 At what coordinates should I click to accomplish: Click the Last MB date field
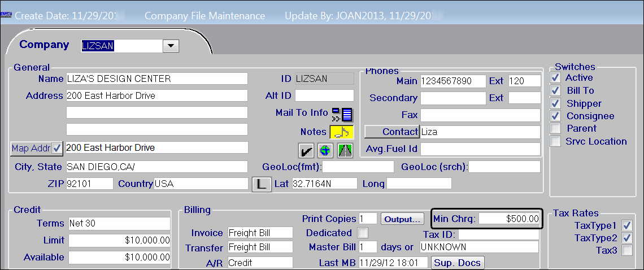point(394,263)
